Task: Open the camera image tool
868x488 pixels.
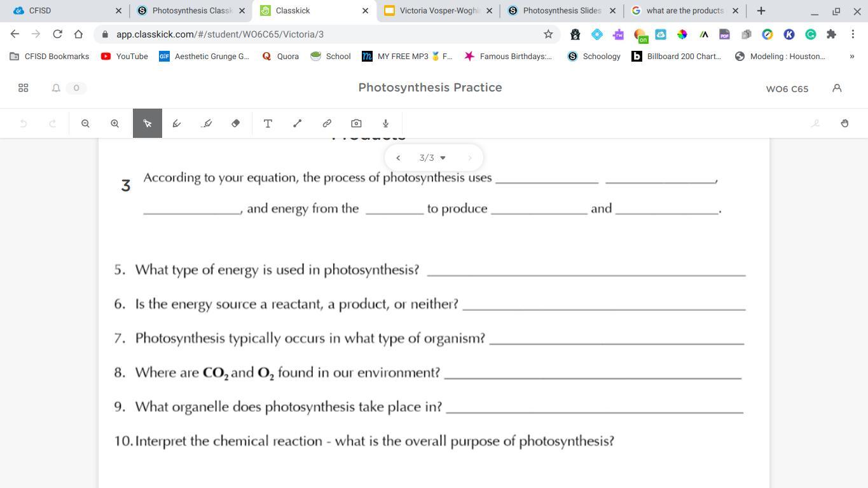Action: point(356,123)
